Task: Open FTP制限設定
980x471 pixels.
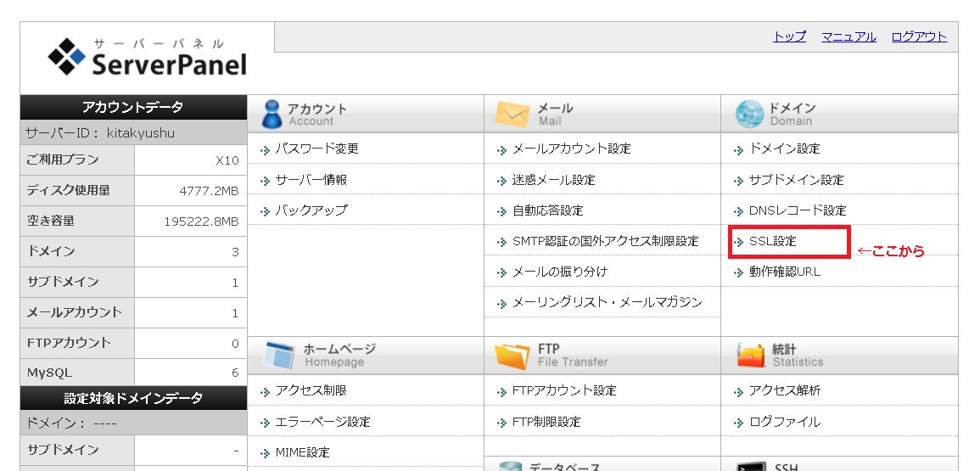Action: coord(546,423)
